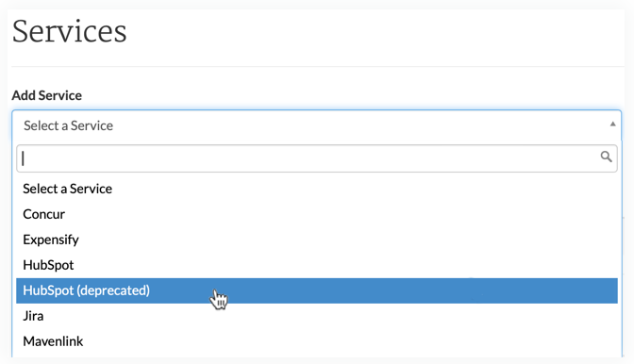
Task: Focus the service search input field
Action: pyautogui.click(x=317, y=158)
